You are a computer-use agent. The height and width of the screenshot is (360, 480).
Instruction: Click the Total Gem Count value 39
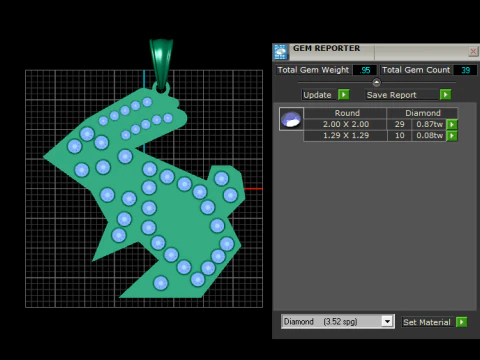point(465,70)
